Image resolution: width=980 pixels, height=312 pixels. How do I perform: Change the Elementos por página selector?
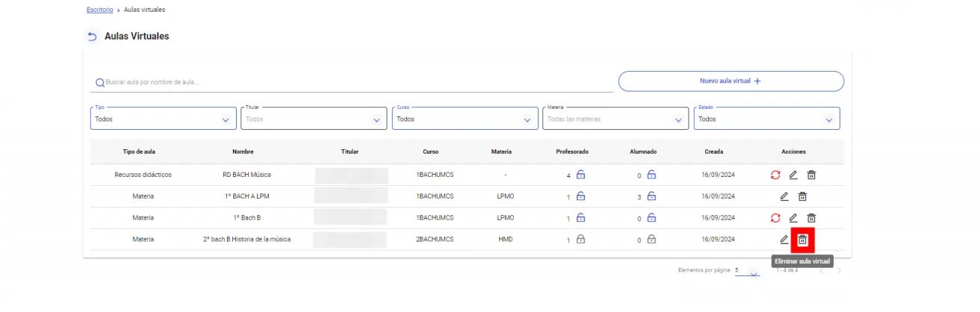pos(746,272)
